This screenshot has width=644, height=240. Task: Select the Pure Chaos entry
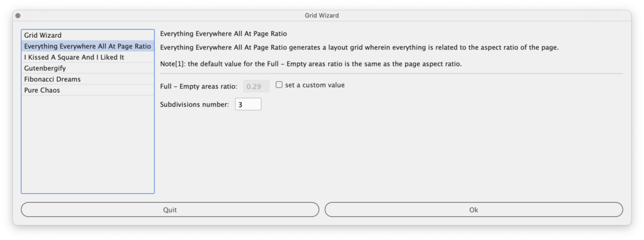(88, 90)
